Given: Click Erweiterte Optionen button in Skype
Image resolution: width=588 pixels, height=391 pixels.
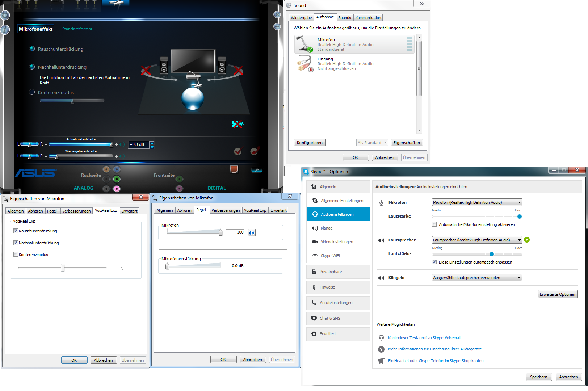Looking at the screenshot, I should point(557,294).
